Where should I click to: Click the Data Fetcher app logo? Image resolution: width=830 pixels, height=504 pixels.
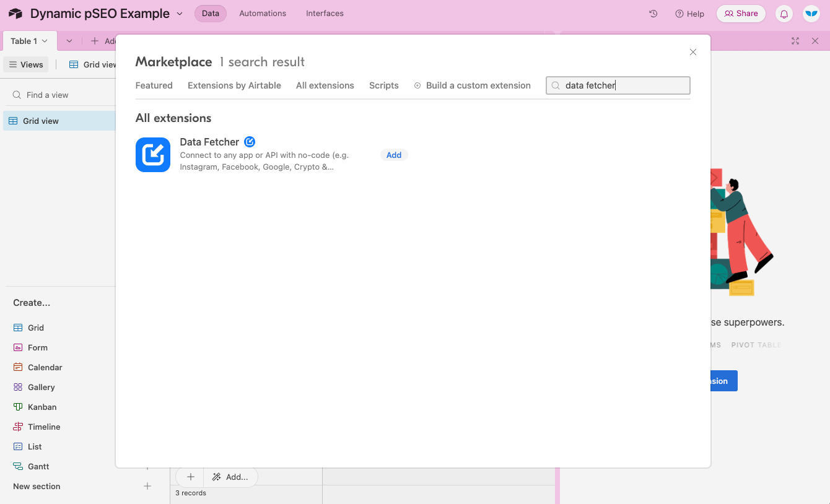(153, 155)
